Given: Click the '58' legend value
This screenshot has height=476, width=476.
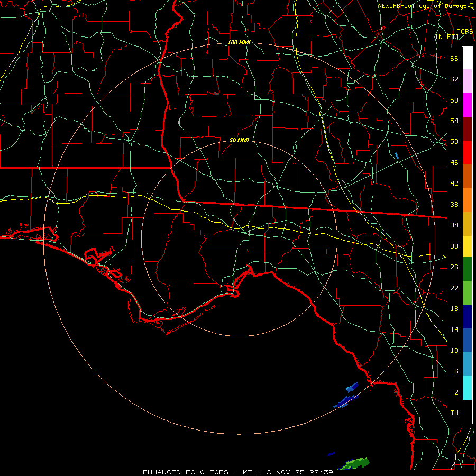Looking at the screenshot, I should coord(454,100).
